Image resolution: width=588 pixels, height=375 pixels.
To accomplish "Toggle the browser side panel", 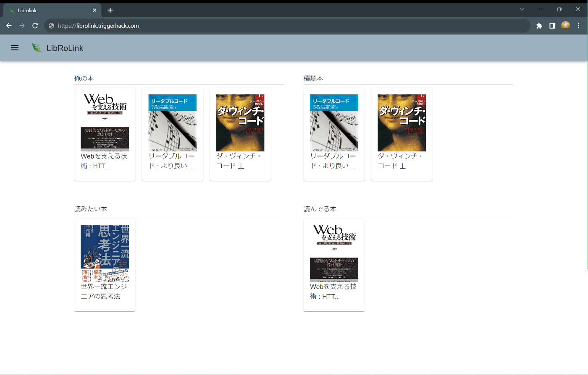I will [x=552, y=26].
